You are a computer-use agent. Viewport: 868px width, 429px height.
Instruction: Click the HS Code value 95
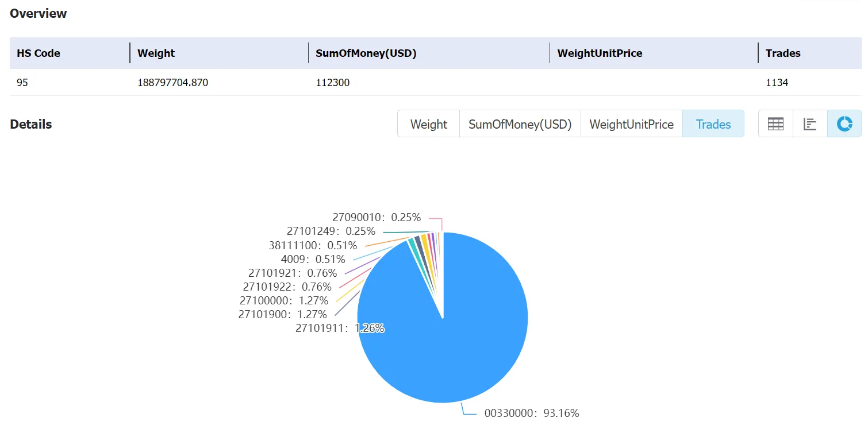point(22,83)
